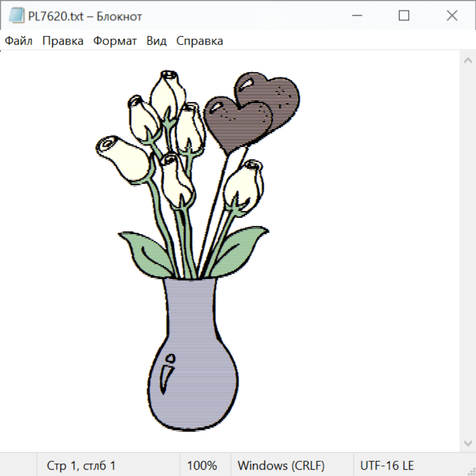Click the 100% zoom indicator
This screenshot has height=476, width=476.
202,465
